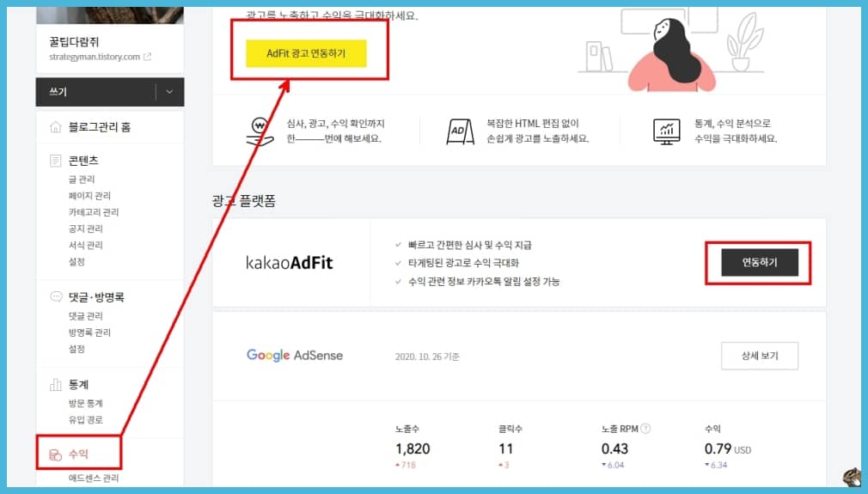Open 댓글 관리
The width and height of the screenshot is (868, 494).
point(86,316)
